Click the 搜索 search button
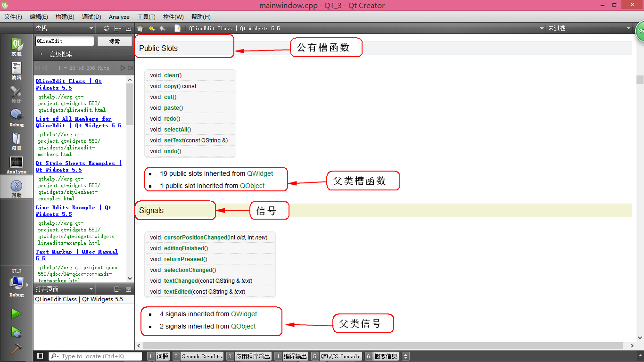Screen dimensions: 644x362 click(x=115, y=41)
